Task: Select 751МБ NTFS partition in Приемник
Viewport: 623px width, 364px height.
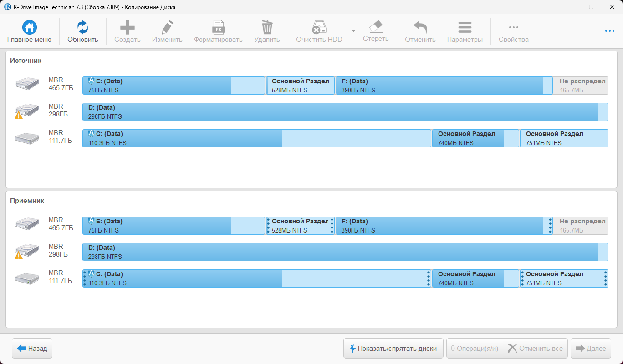Action: 564,278
